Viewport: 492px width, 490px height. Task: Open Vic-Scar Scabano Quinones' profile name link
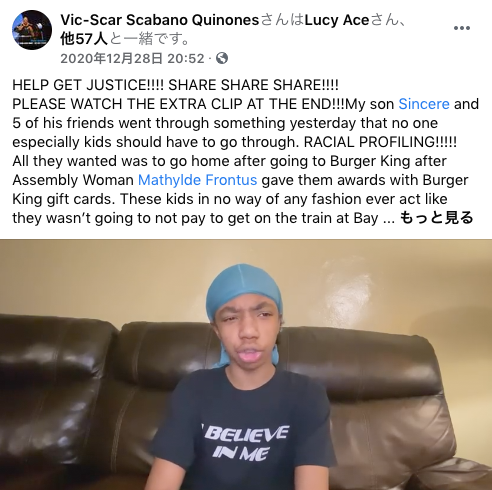click(160, 20)
